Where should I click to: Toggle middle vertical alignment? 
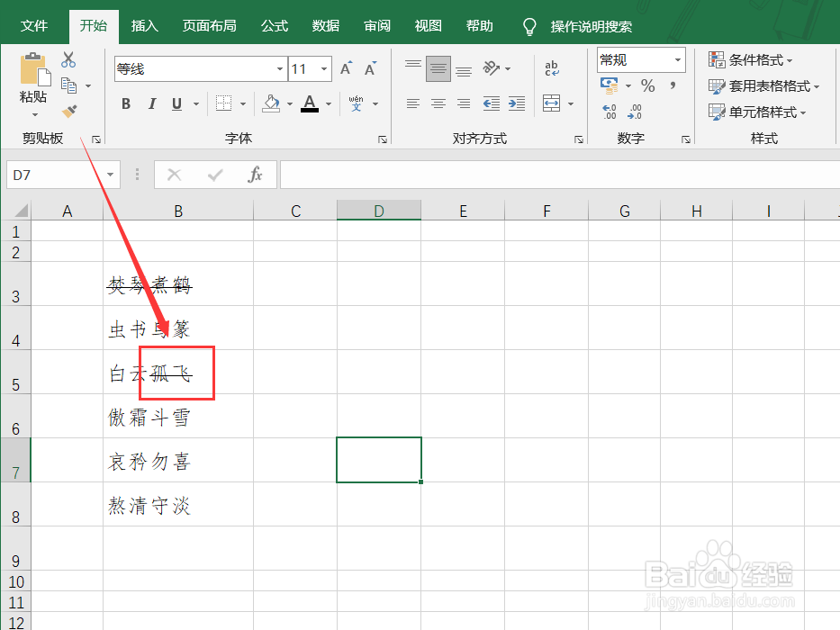438,68
